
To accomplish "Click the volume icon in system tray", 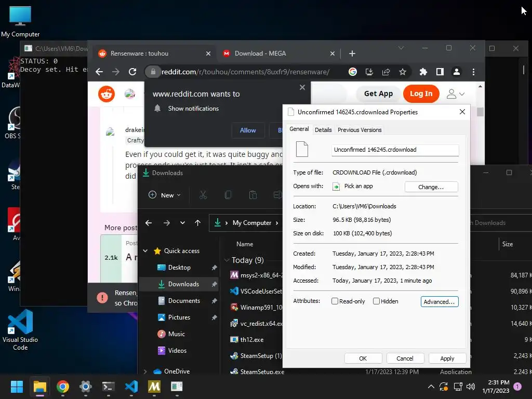I will [471, 387].
